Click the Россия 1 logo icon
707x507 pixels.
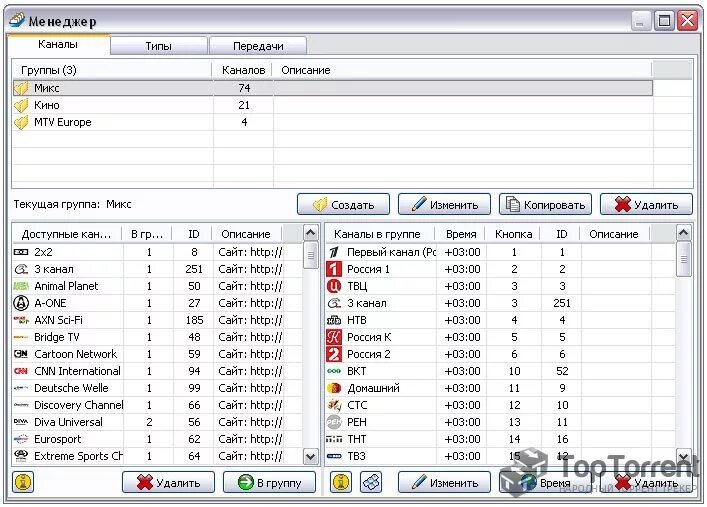pos(334,269)
